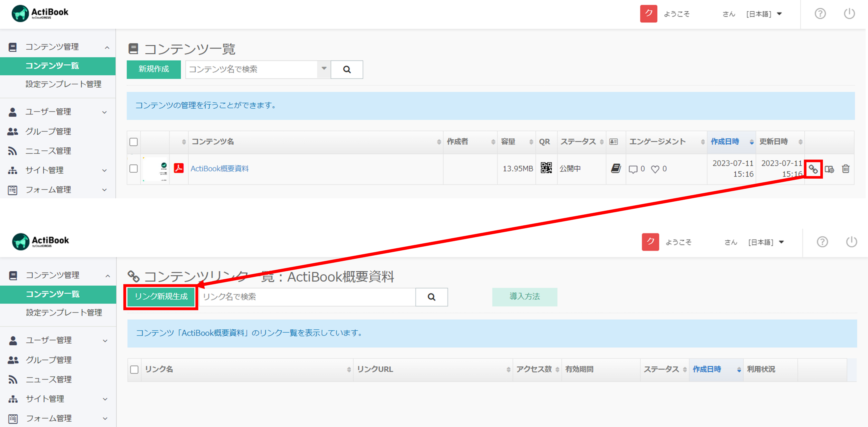This screenshot has width=868, height=427.
Task: Open [日本語] language dropdown on コンテンツリンク一覧 page
Action: 766,242
